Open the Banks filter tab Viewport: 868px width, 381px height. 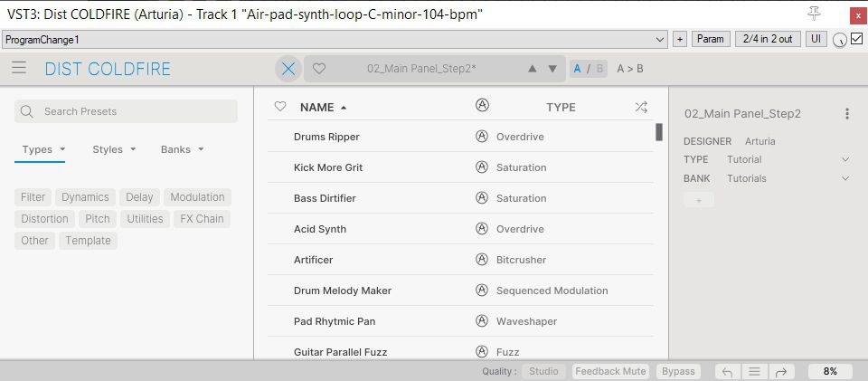[182, 149]
